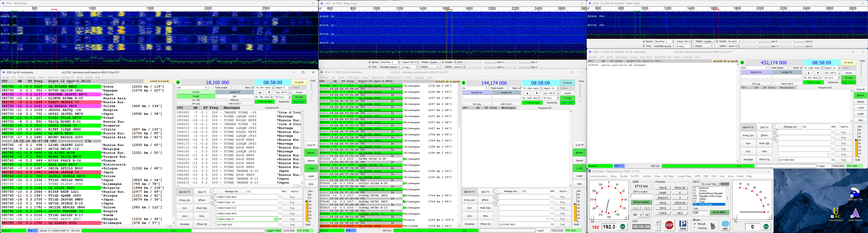This screenshot has height=233, width=868.
Task: Click the satellite dish tracking icon
Action: tap(713, 226)
